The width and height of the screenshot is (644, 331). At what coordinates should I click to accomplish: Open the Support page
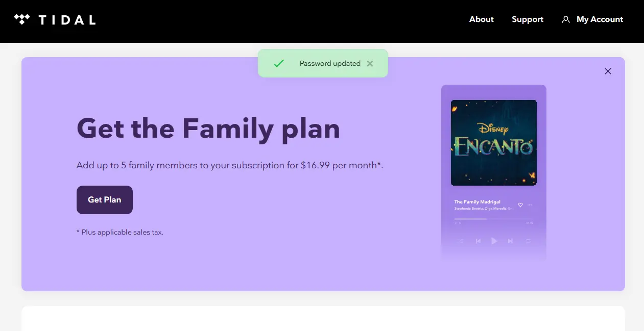528,19
